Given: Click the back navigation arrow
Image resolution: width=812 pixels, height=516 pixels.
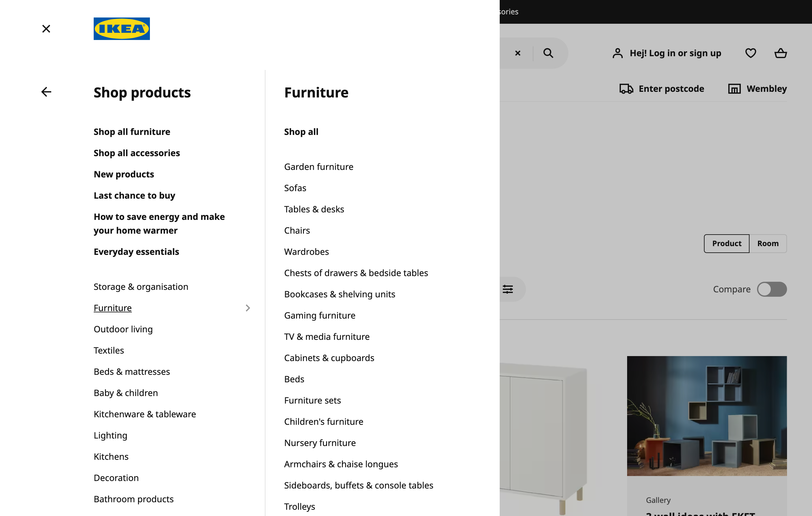Looking at the screenshot, I should 46,92.
